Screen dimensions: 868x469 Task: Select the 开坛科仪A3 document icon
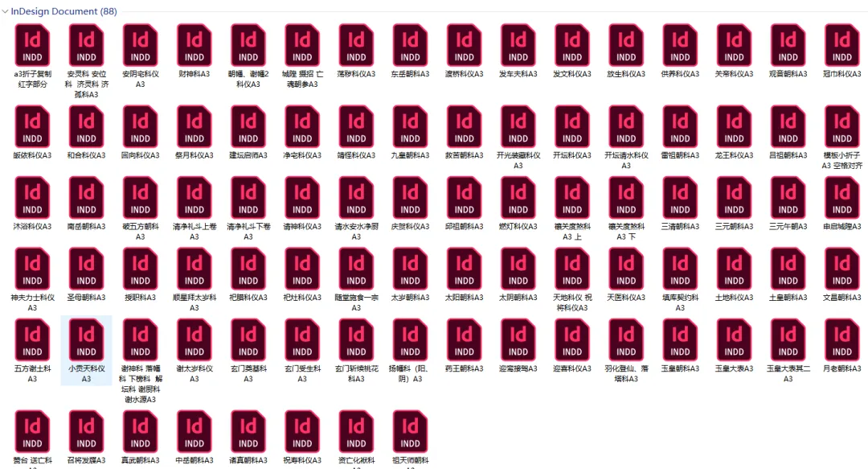[x=572, y=126]
